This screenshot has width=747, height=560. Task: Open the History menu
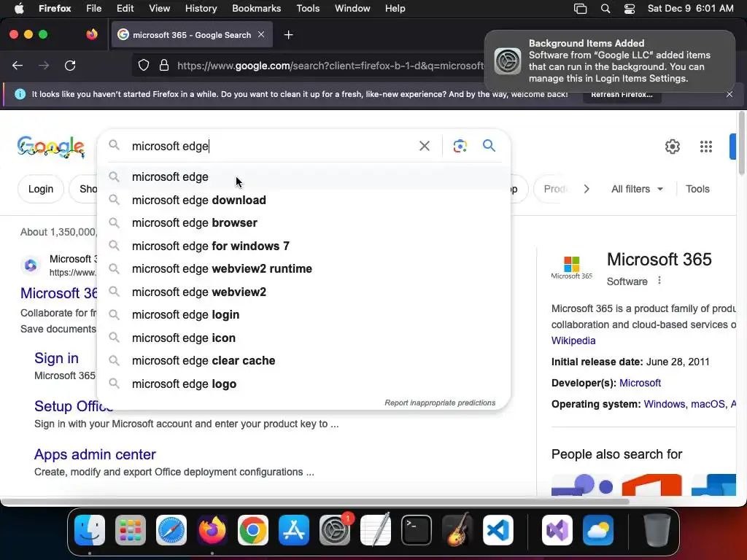[201, 9]
